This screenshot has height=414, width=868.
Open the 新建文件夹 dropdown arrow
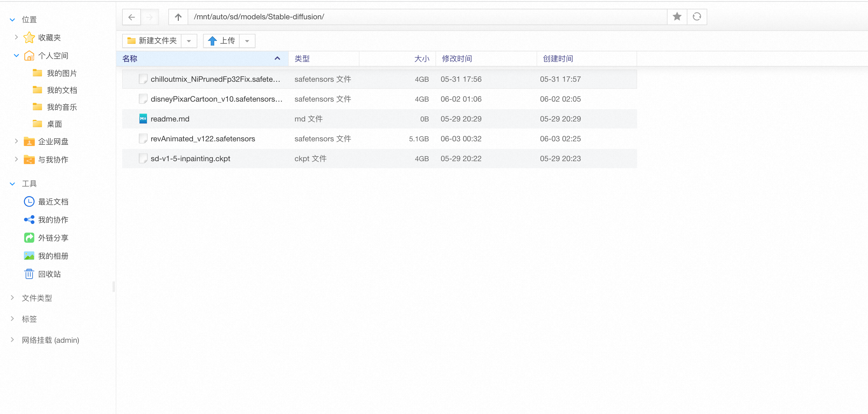point(189,41)
